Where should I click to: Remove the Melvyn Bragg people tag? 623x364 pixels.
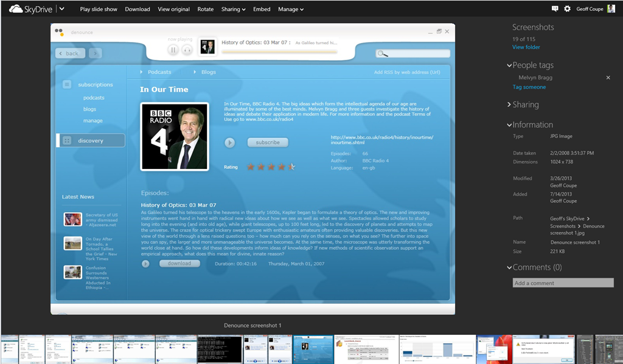tap(608, 78)
